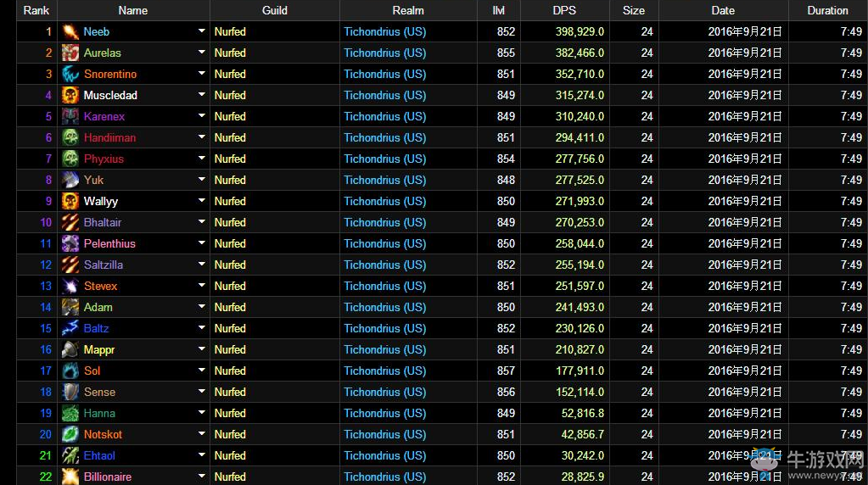Click Muscledad's skull spec icon
This screenshot has height=485, width=868.
tap(70, 96)
